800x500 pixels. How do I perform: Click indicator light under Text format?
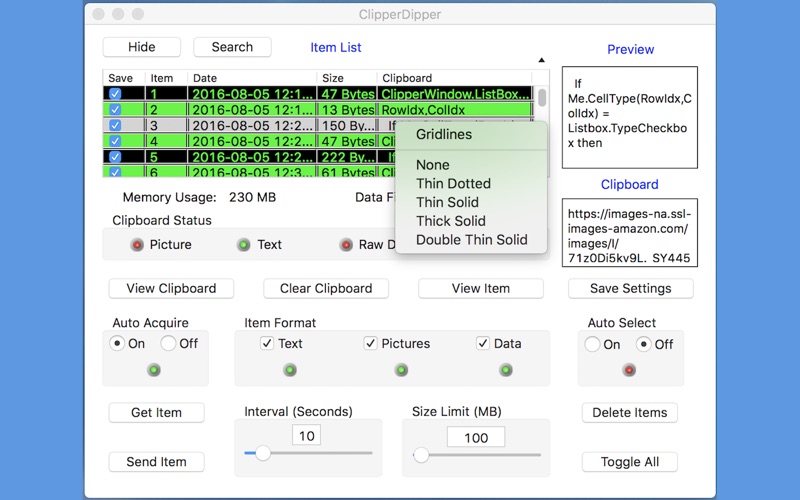tap(290, 370)
